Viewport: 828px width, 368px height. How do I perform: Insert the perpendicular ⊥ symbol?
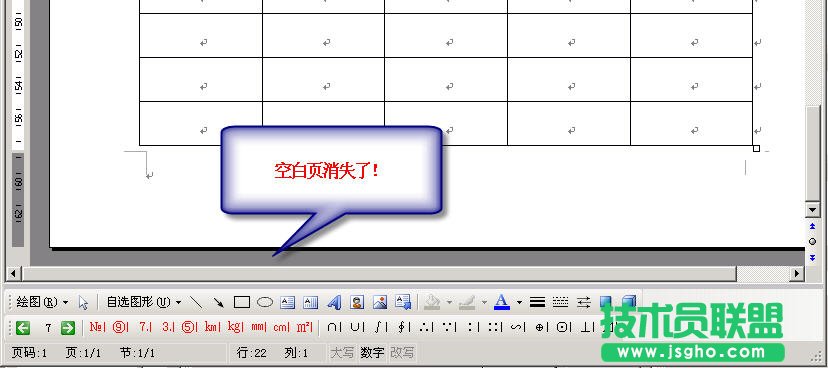coord(587,327)
